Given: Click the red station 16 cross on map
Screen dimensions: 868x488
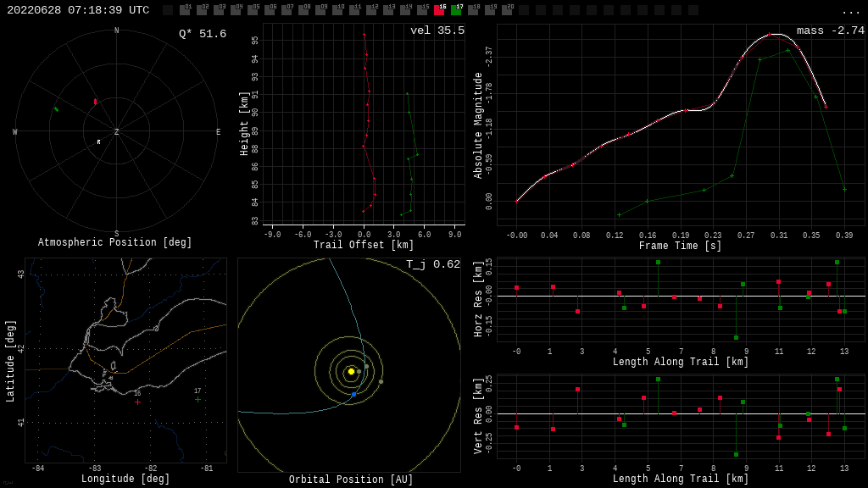Looking at the screenshot, I should 137,402.
